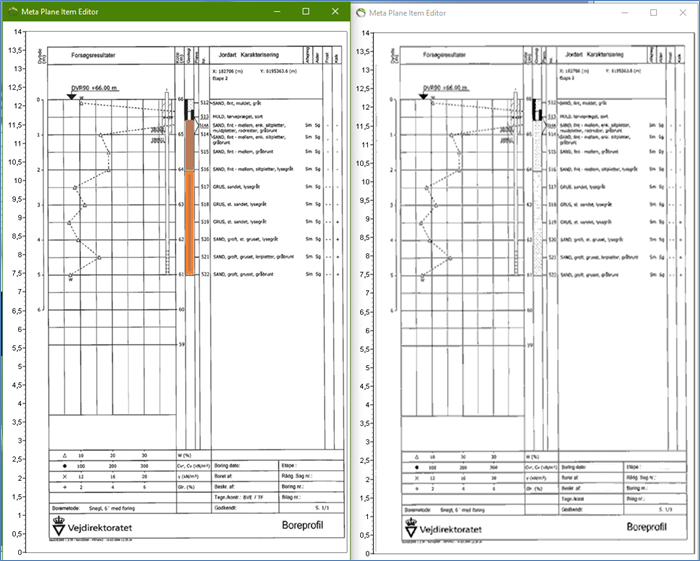Minimize the right inactive Meta Plane Item Editor window

point(625,13)
